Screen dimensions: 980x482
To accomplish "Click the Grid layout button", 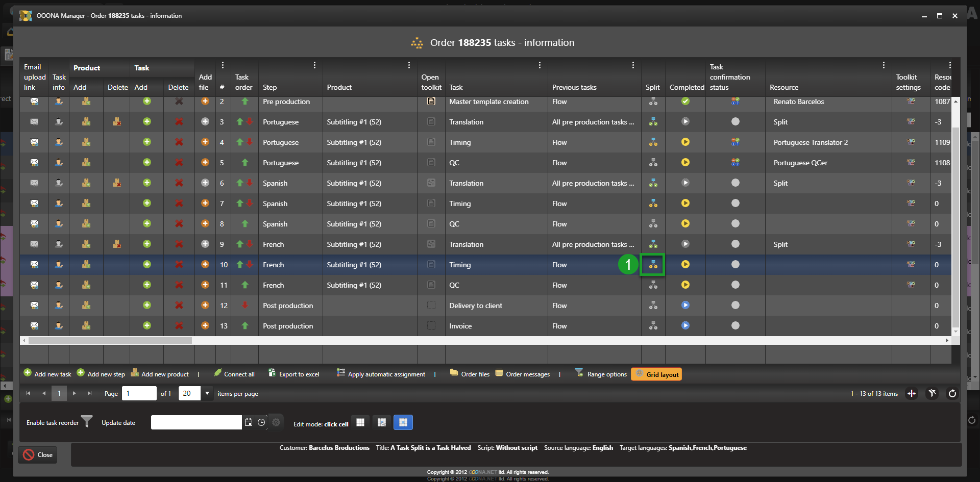I will tap(656, 374).
